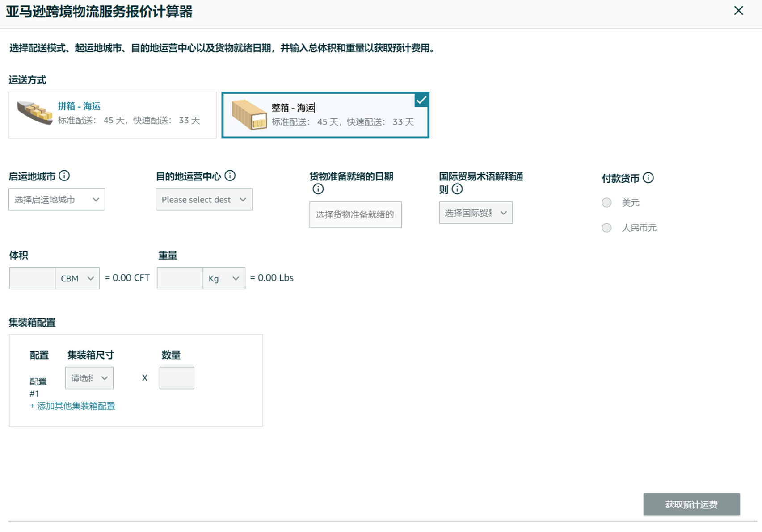Click the info icon beside 目的地运营中心
762x532 pixels.
click(x=230, y=176)
